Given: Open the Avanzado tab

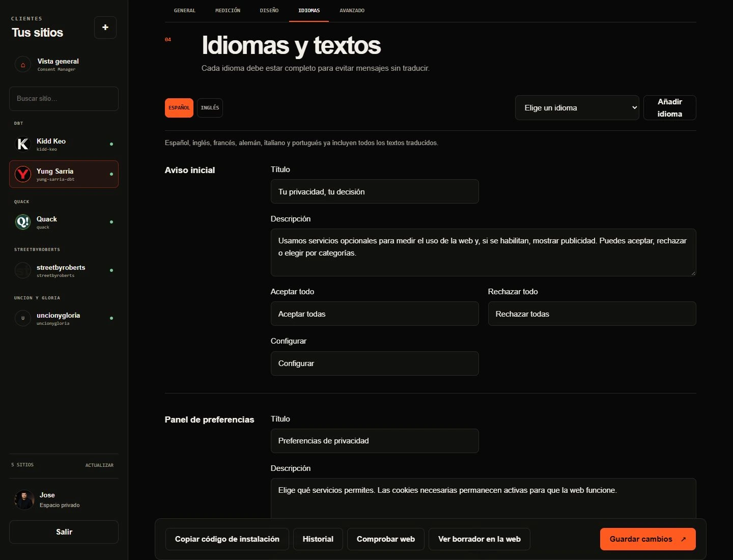Looking at the screenshot, I should coord(352,11).
